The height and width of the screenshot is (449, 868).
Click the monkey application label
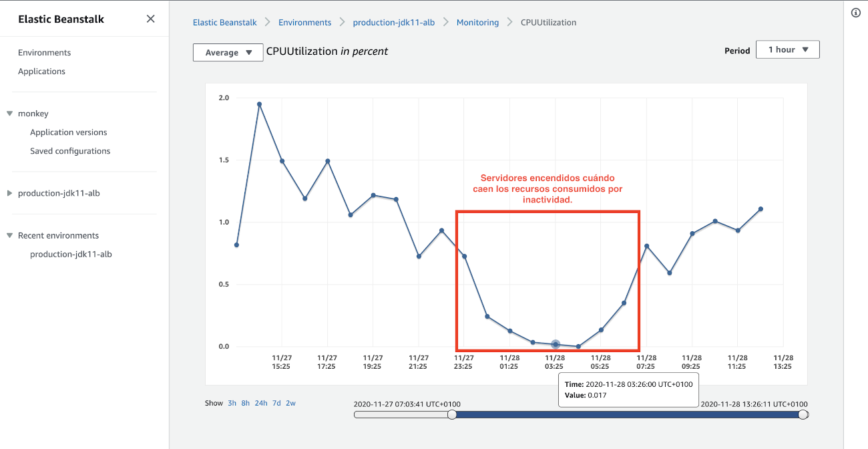pyautogui.click(x=33, y=114)
